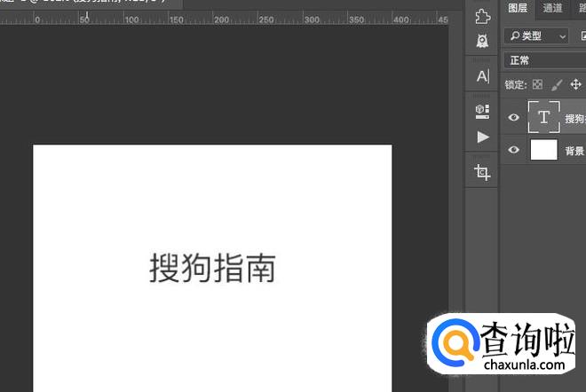Enable lock transparent pixels icon
This screenshot has width=586, height=392.
click(537, 84)
